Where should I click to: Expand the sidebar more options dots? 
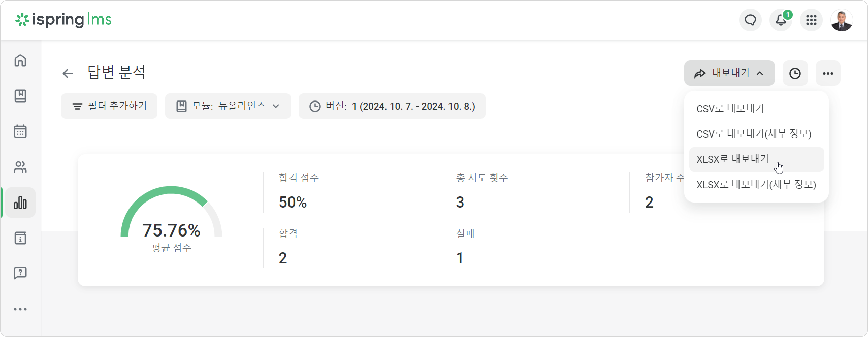pyautogui.click(x=20, y=309)
